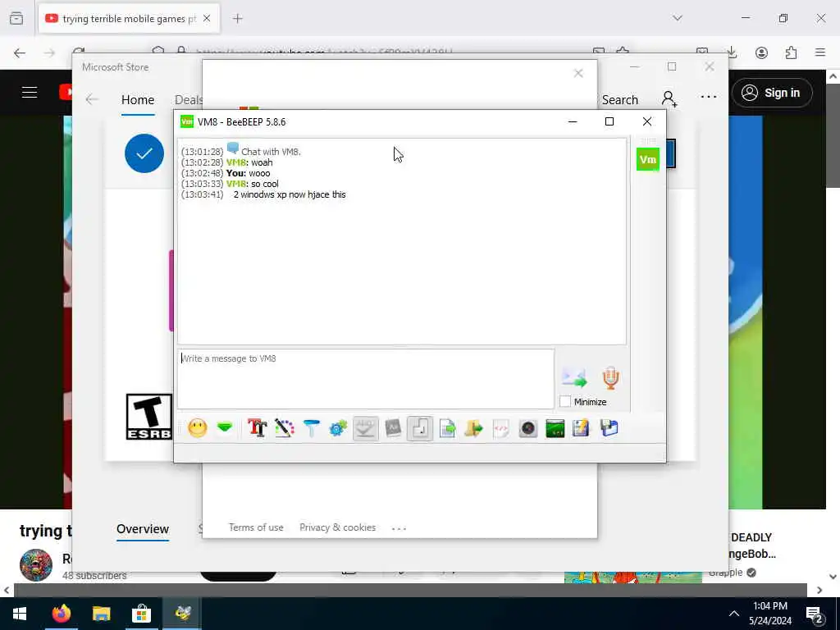Select the green Vm user avatar

click(x=648, y=159)
